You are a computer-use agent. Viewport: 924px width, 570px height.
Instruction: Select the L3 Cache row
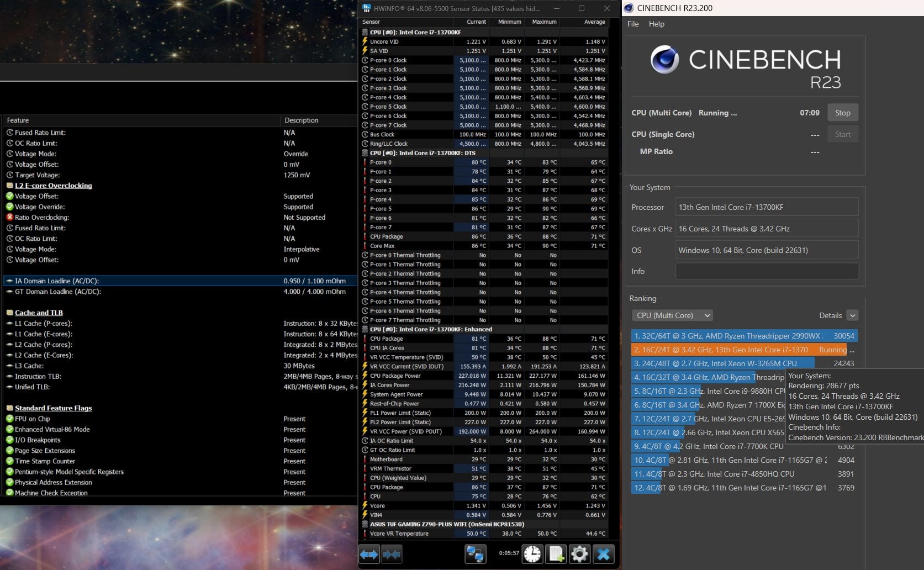181,366
